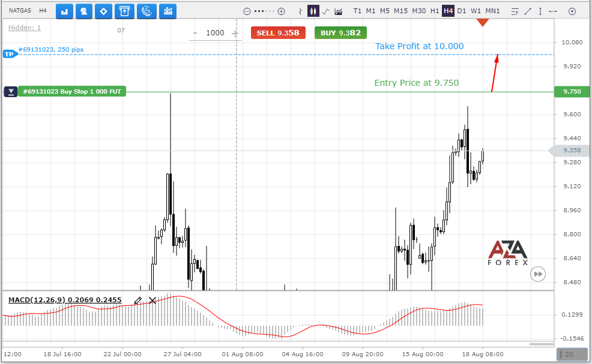The width and height of the screenshot is (592, 364).
Task: Decrease order volume with minus button
Action: click(x=195, y=33)
